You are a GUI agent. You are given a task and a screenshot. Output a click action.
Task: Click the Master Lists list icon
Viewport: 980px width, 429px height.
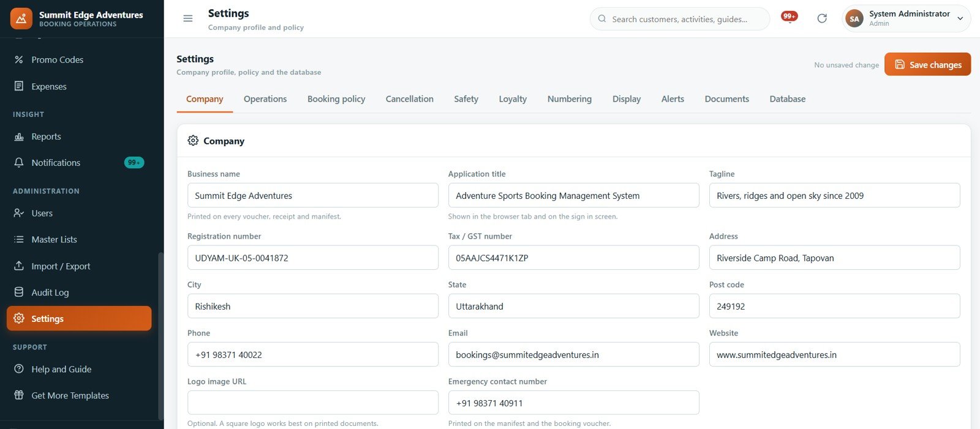pyautogui.click(x=19, y=239)
